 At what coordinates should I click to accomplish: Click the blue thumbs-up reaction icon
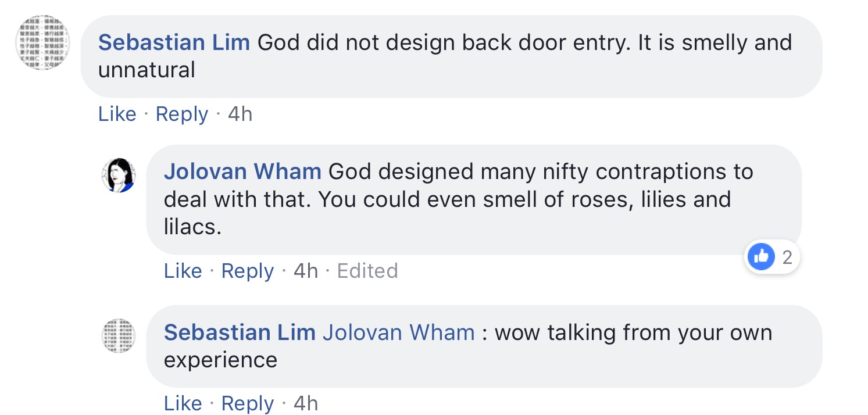tap(761, 256)
